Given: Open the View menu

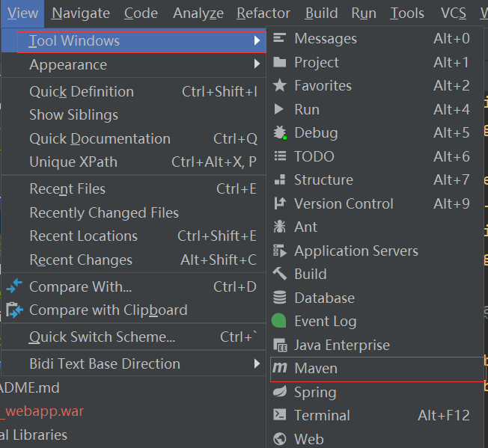Looking at the screenshot, I should point(22,13).
